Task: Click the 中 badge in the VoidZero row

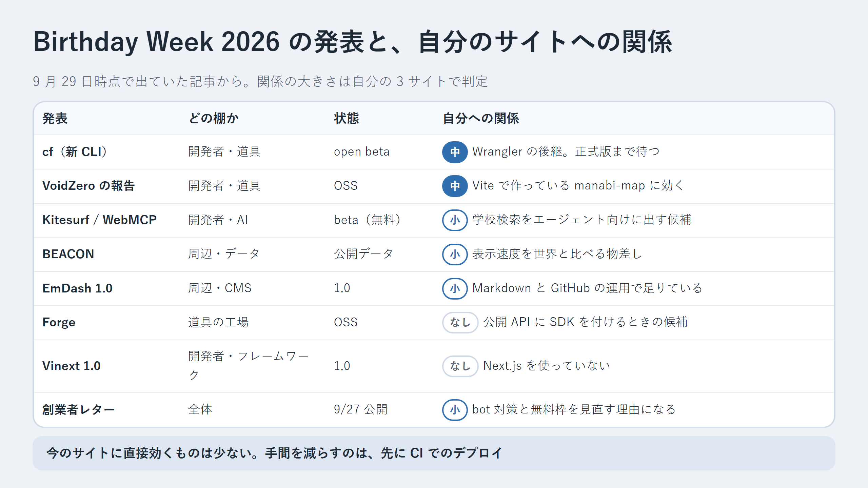Action: pyautogui.click(x=455, y=186)
